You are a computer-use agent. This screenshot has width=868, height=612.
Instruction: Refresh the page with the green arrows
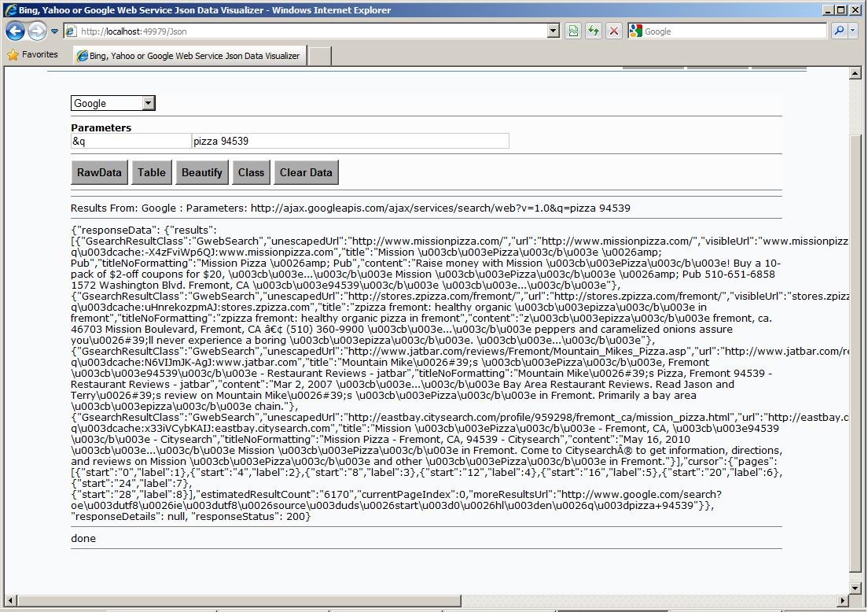[594, 31]
